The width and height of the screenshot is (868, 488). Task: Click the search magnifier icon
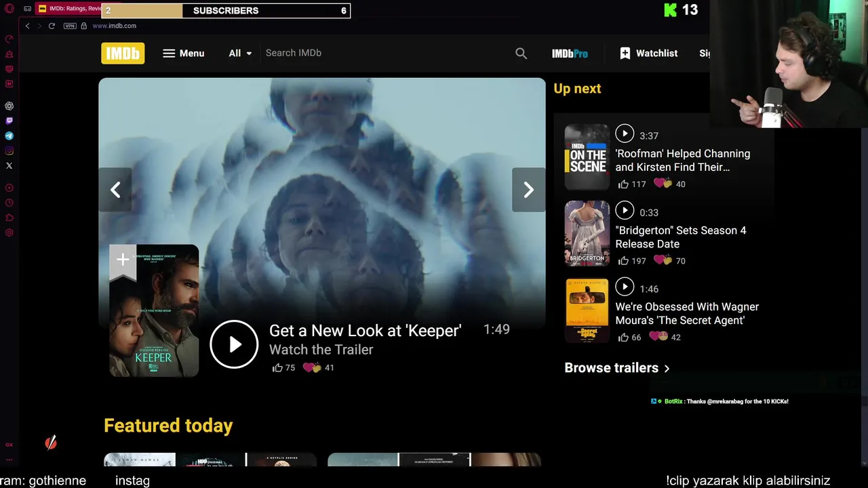(521, 53)
